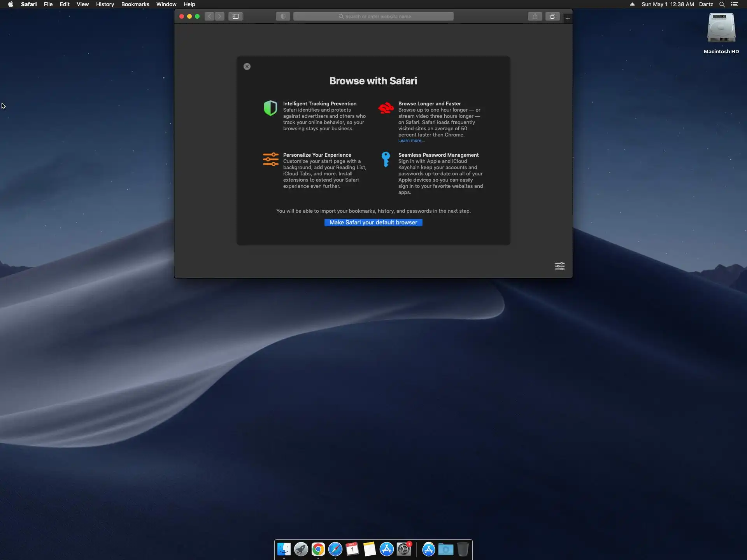Viewport: 747px width, 560px height.
Task: Click the Share toolbar icon
Action: [535, 16]
